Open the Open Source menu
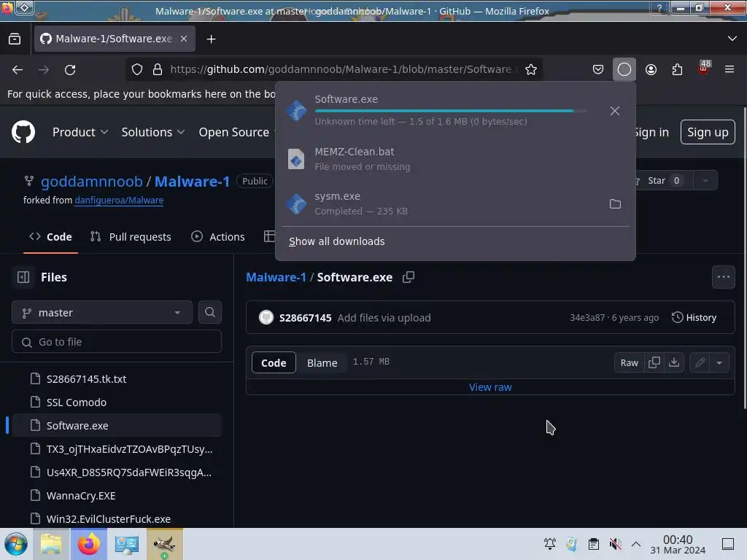The width and height of the screenshot is (747, 560). point(234,132)
